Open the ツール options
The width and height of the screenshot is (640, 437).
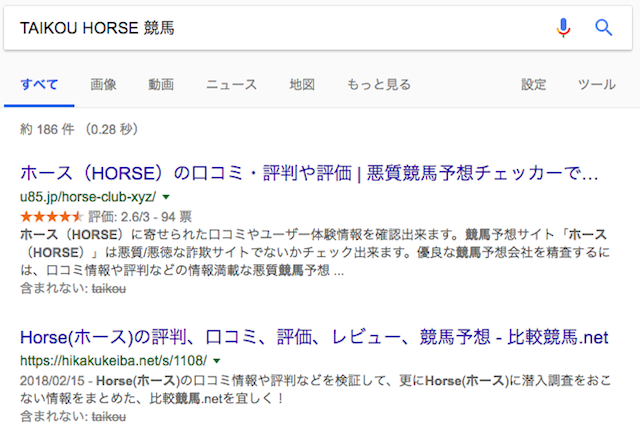[596, 84]
